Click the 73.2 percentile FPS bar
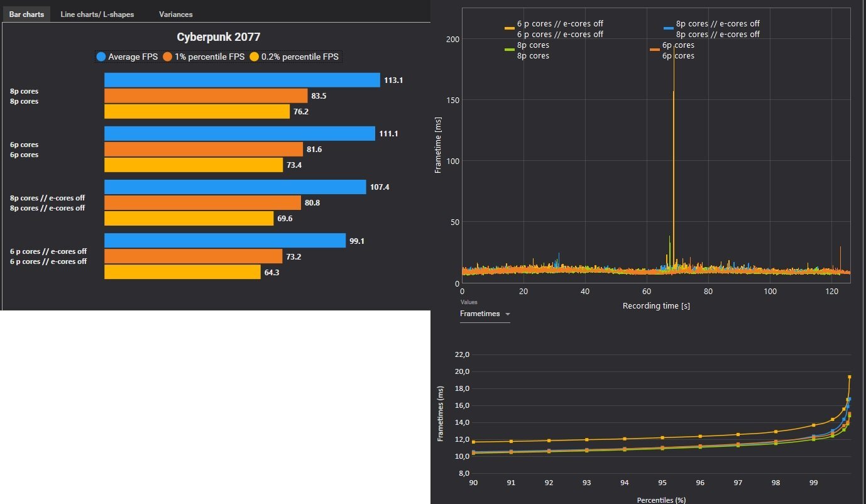This screenshot has width=866, height=504. pos(193,256)
